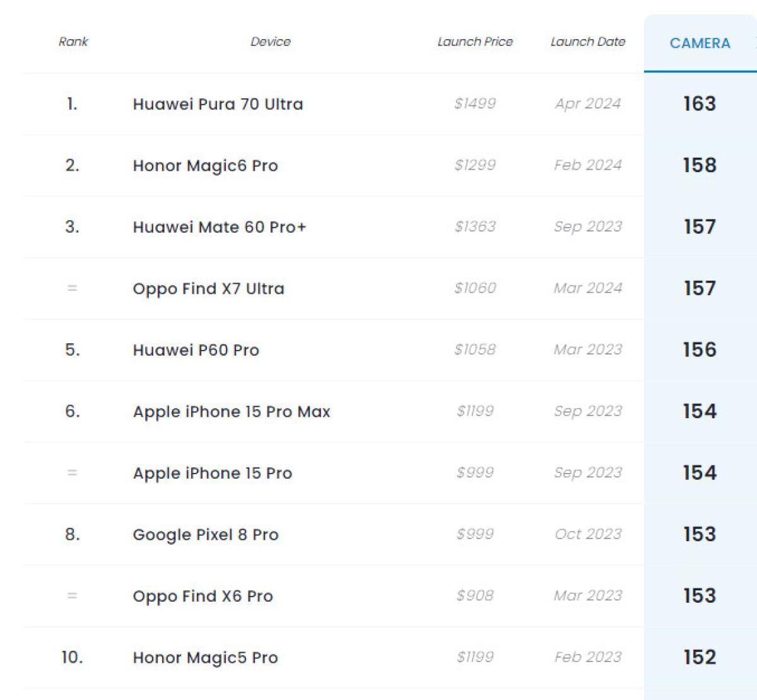Open Huawei P60 Pro device page
The image size is (757, 700).
196,350
